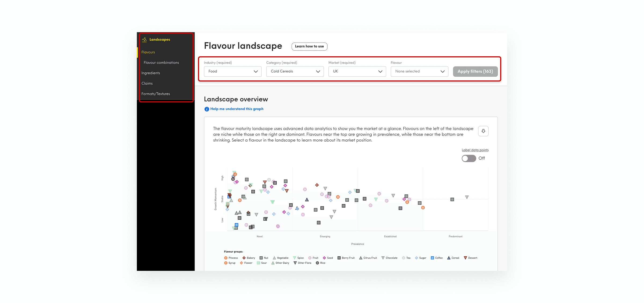Click the Vegetable legend triangle icon
The height and width of the screenshot is (303, 644).
274,258
